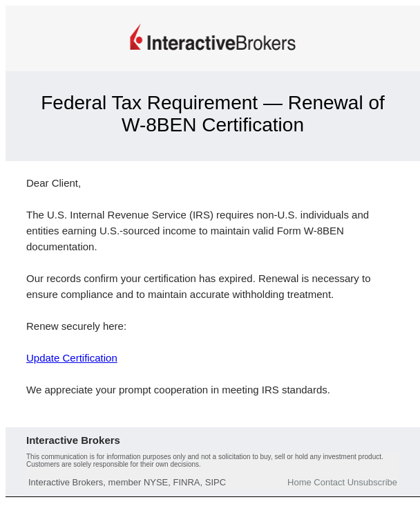Click the "documentation." line of the first paragraph

[x=61, y=247]
